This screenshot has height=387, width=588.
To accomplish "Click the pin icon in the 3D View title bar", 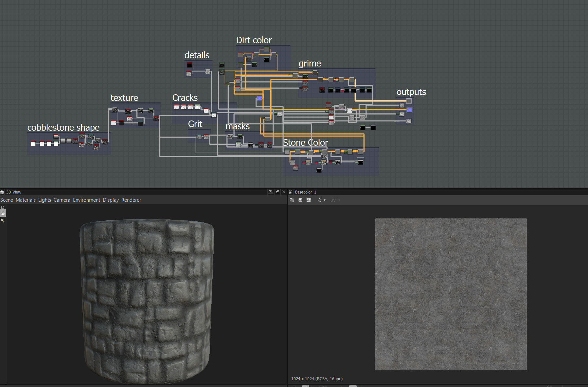I will click(x=271, y=192).
